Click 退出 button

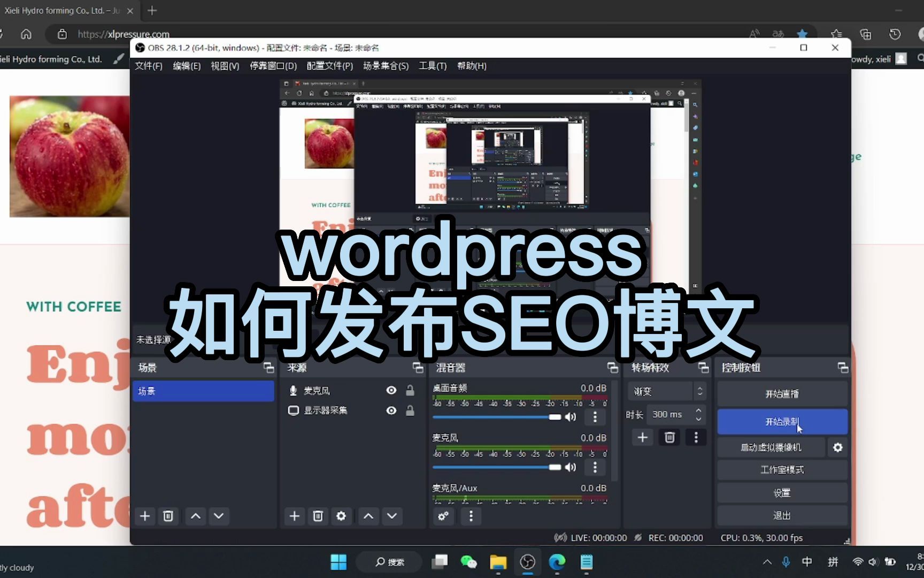(x=782, y=515)
